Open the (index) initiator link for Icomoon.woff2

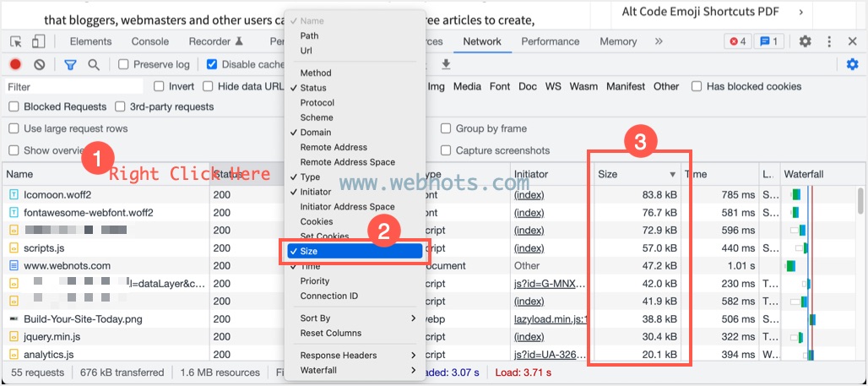pyautogui.click(x=529, y=195)
